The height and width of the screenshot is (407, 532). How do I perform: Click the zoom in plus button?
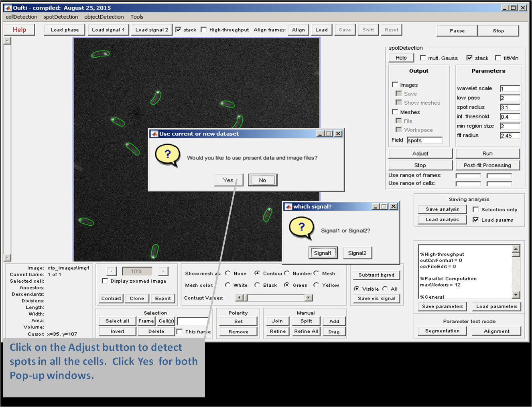click(163, 271)
